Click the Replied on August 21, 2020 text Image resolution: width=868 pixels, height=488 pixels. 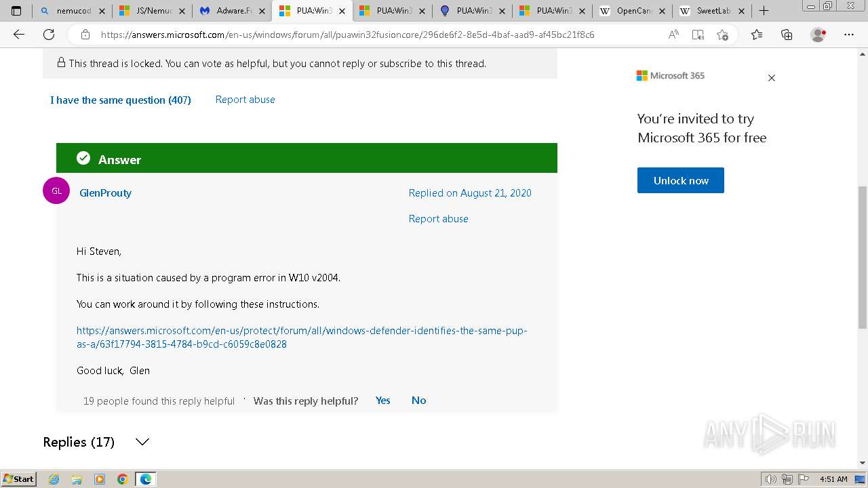pyautogui.click(x=470, y=193)
